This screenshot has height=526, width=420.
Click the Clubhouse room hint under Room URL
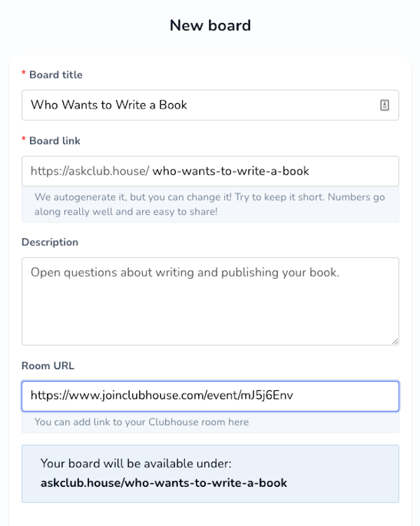[x=141, y=422]
